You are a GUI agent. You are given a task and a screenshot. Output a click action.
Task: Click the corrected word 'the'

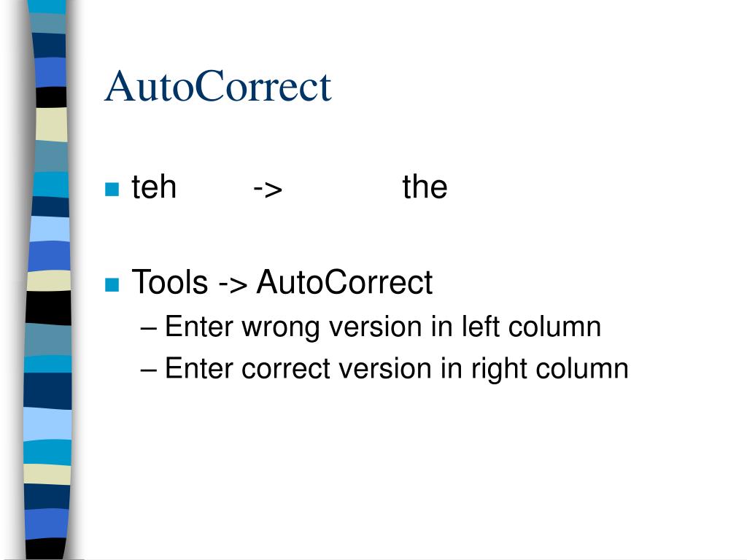(x=425, y=187)
